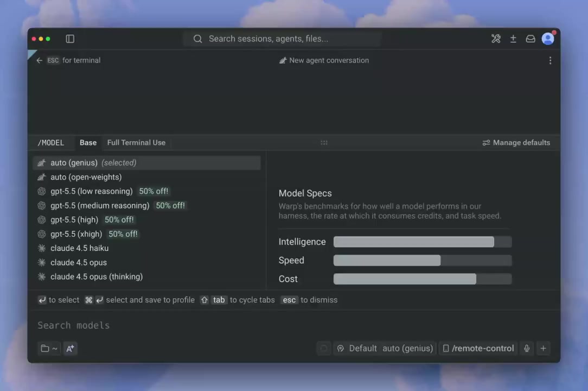Click the magnifier search icon
Image resolution: width=588 pixels, height=391 pixels.
click(x=197, y=39)
